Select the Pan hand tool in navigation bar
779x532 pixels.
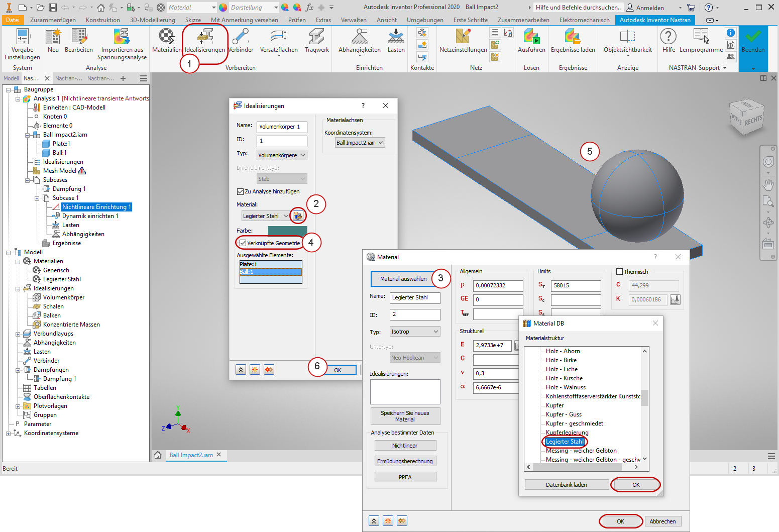coord(768,185)
